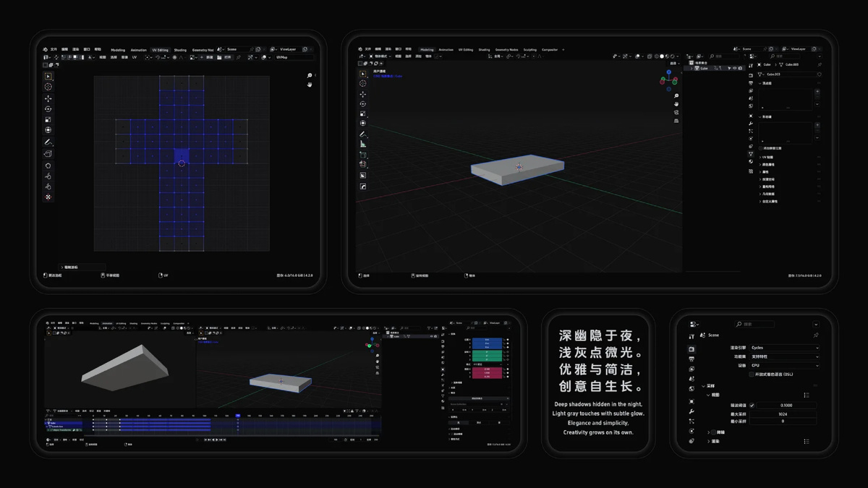Click the 最大采样 1024 value field
Image resolution: width=868 pixels, height=488 pixels.
pyautogui.click(x=783, y=414)
